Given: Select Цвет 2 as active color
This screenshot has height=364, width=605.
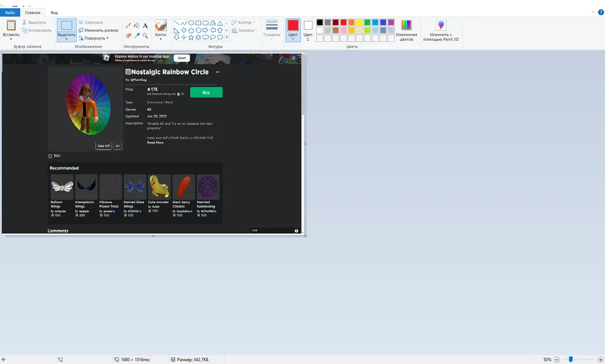Looking at the screenshot, I should coord(308,30).
